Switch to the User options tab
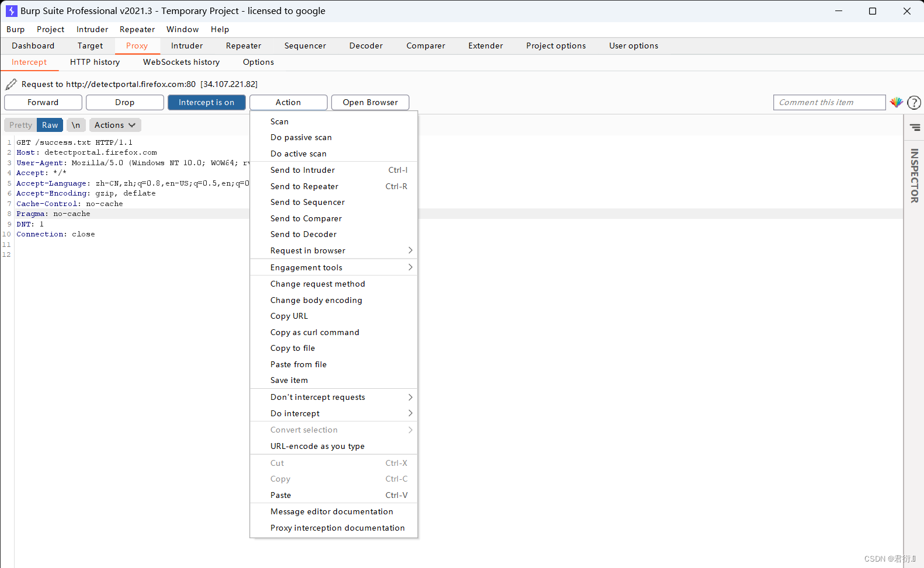The width and height of the screenshot is (924, 568). [634, 46]
